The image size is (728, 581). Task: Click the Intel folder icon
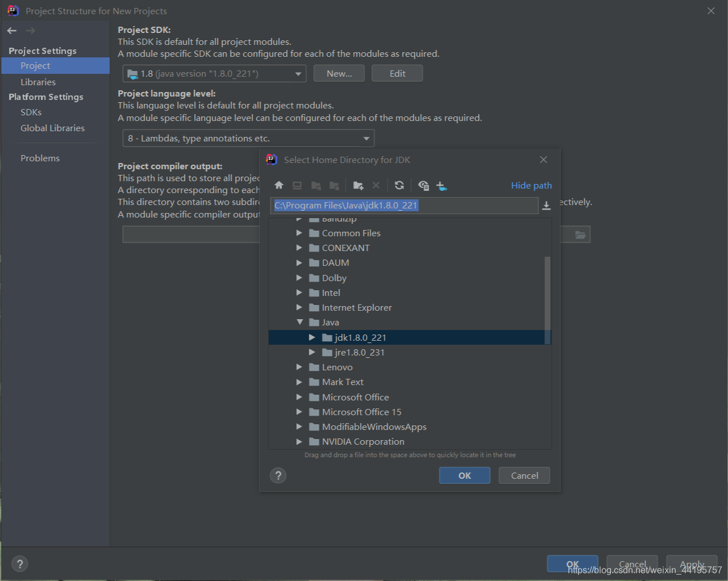click(314, 292)
